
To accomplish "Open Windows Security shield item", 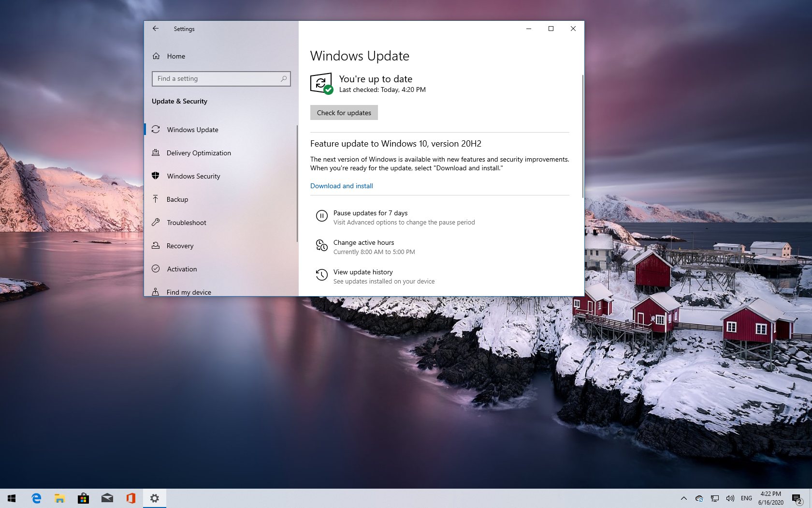I will pos(193,176).
